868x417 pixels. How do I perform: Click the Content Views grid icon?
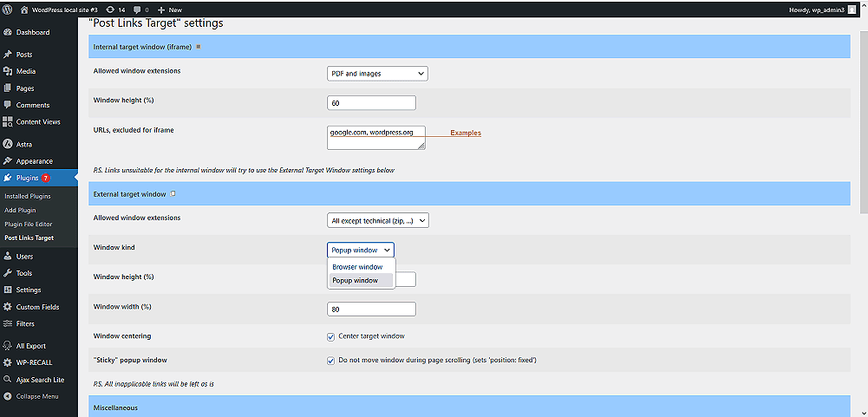[8, 122]
